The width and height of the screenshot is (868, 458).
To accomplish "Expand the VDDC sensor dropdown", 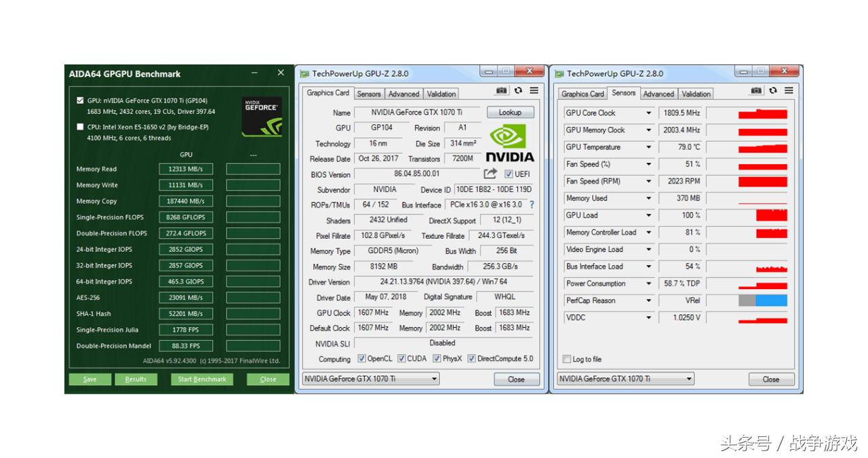I will click(x=648, y=317).
